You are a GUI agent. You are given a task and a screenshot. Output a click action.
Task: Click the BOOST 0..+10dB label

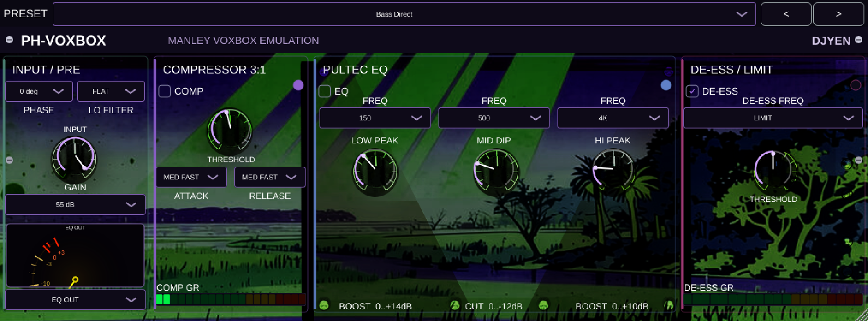point(612,306)
